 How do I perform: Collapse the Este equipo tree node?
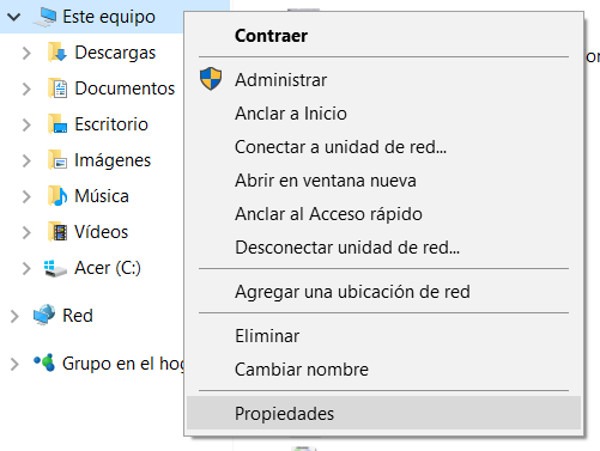coord(13,17)
